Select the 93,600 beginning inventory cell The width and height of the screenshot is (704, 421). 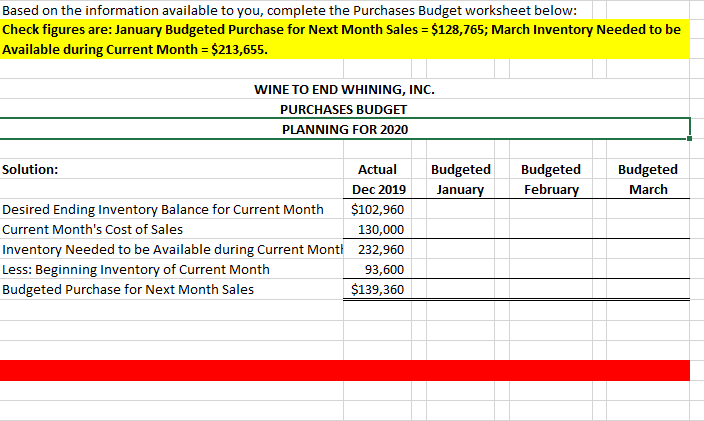pyautogui.click(x=377, y=269)
